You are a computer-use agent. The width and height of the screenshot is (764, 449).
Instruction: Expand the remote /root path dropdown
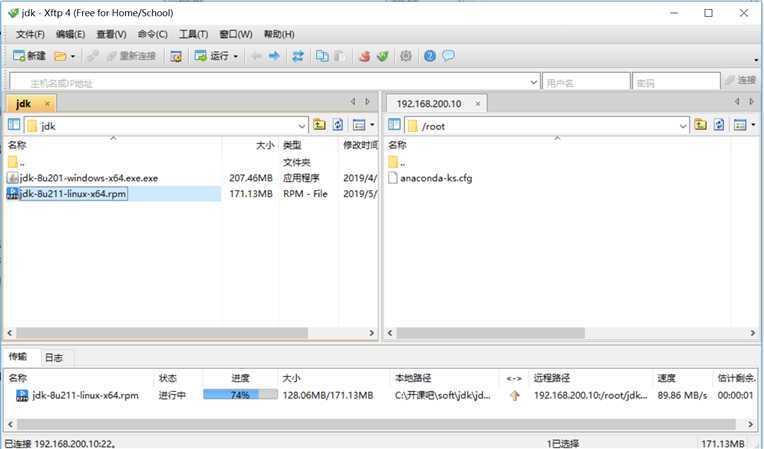coord(683,126)
